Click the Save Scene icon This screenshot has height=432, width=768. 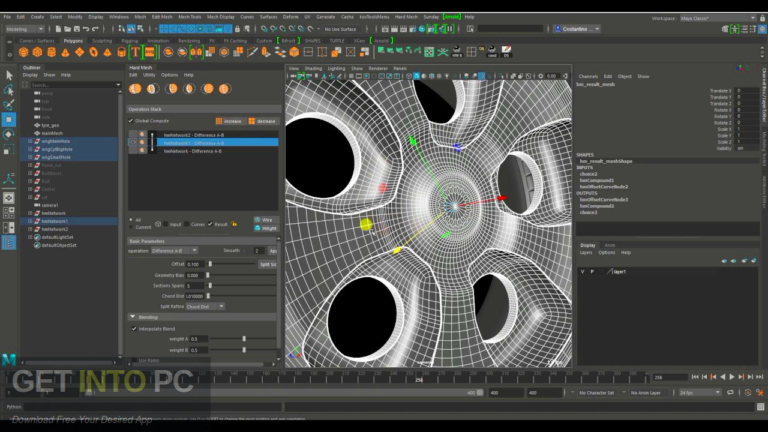pyautogui.click(x=77, y=29)
